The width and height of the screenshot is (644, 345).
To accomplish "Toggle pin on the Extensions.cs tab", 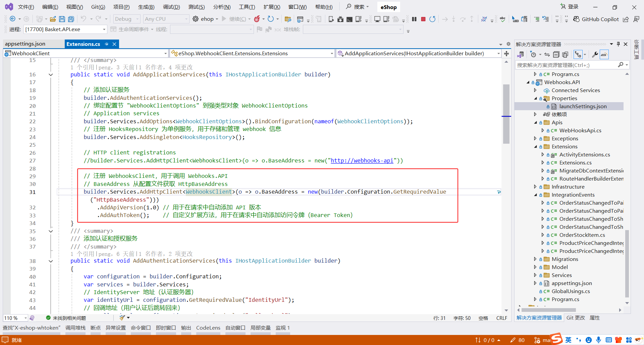I will click(x=107, y=44).
